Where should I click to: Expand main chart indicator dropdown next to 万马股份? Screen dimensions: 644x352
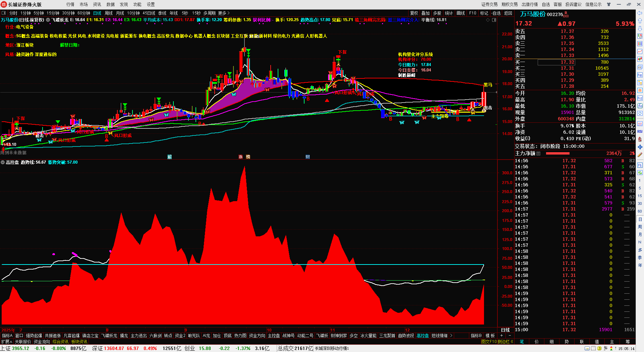(x=48, y=20)
